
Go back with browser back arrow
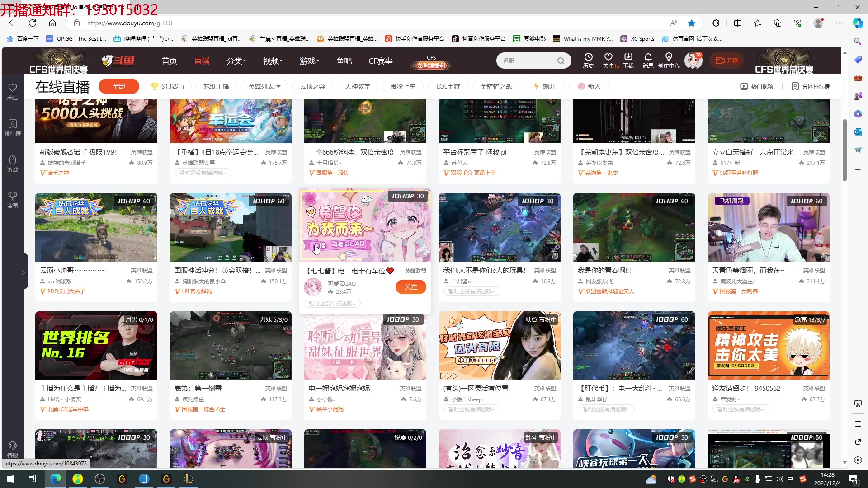13,23
